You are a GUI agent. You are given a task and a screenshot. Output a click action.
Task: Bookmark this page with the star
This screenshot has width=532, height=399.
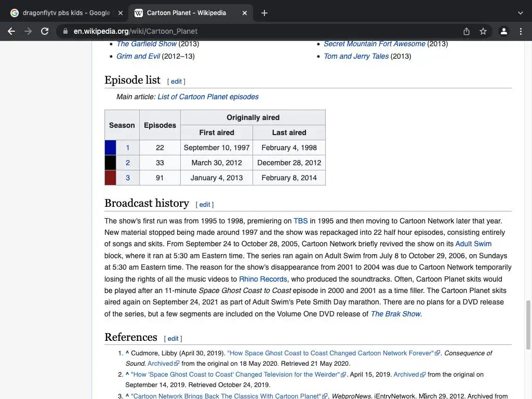(x=483, y=31)
